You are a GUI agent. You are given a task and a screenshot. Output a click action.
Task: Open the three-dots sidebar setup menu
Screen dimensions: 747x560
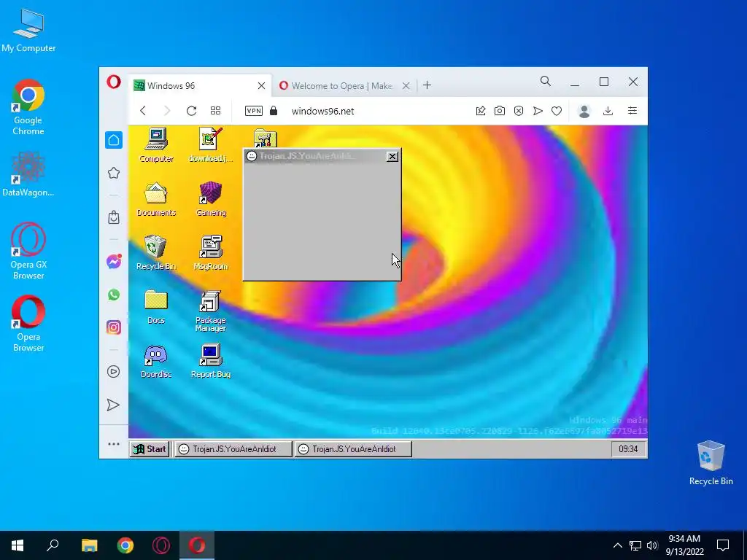(x=113, y=444)
